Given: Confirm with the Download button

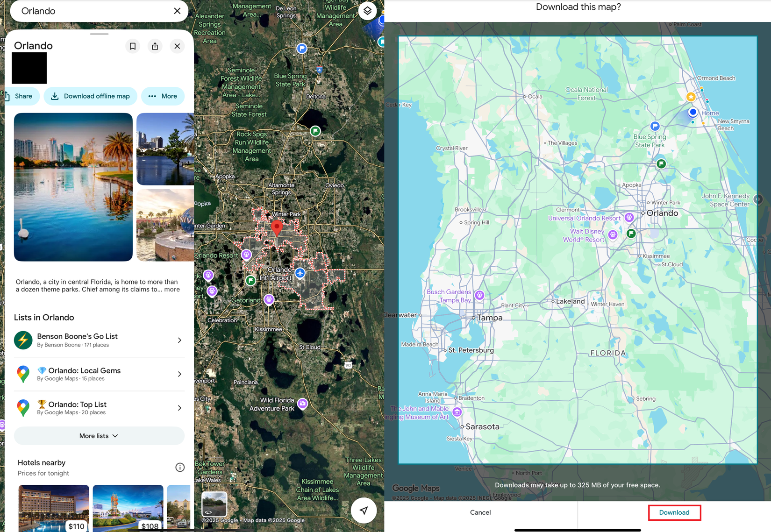Looking at the screenshot, I should (x=674, y=512).
